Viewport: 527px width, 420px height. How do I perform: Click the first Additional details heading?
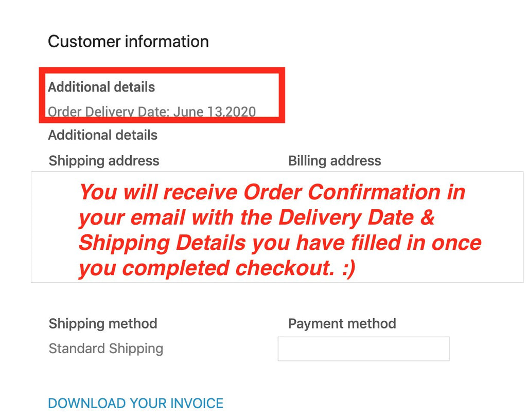[101, 87]
